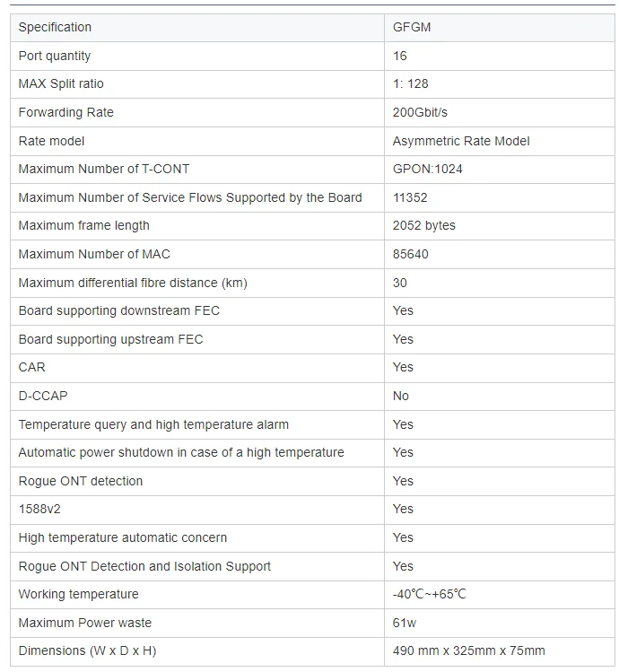
Task: Select Board supporting downstream FEC label
Action: [118, 310]
